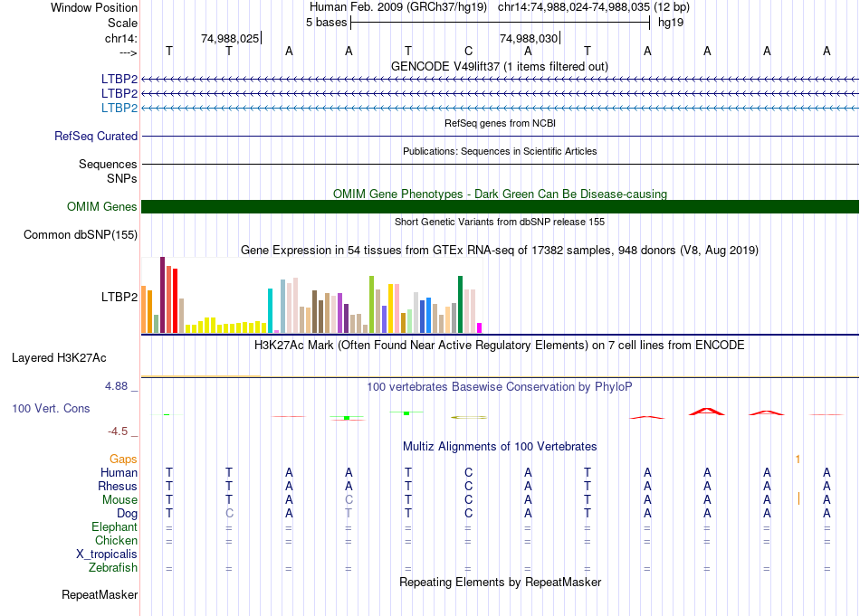Click the 74,988,025 ruler coordinate
Image resolution: width=860 pixels, height=616 pixels.
[230, 38]
